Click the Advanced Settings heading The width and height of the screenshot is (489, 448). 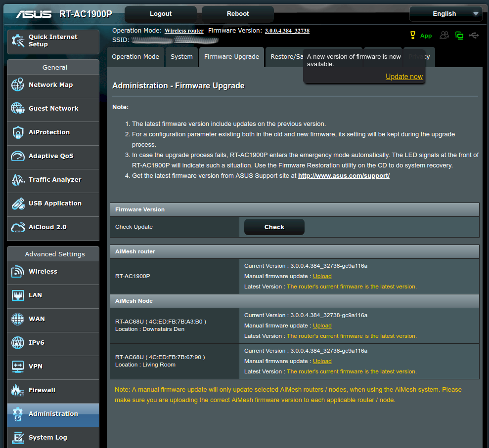click(x=55, y=254)
